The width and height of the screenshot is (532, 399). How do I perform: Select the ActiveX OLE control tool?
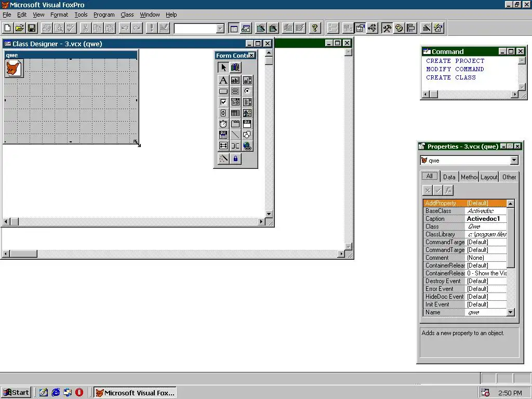pos(247,124)
